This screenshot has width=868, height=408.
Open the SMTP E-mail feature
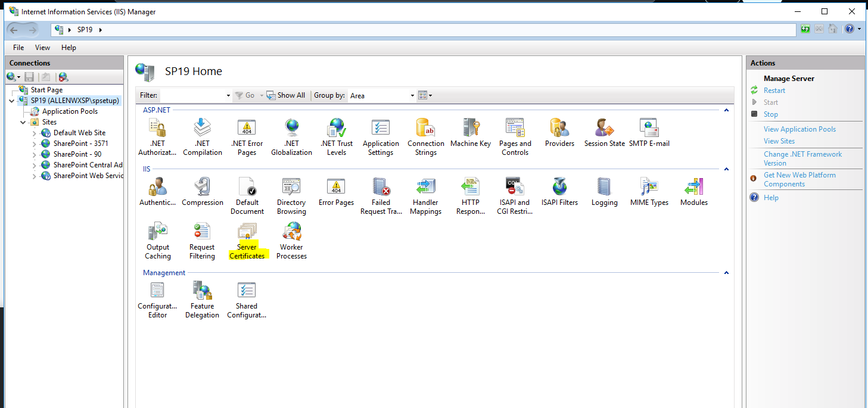tap(649, 133)
